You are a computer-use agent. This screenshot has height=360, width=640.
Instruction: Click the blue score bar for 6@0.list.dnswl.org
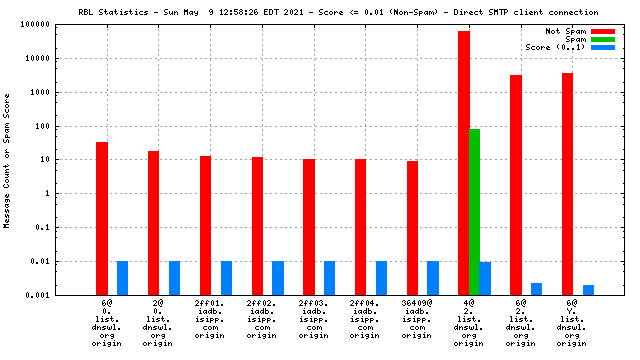click(x=122, y=278)
